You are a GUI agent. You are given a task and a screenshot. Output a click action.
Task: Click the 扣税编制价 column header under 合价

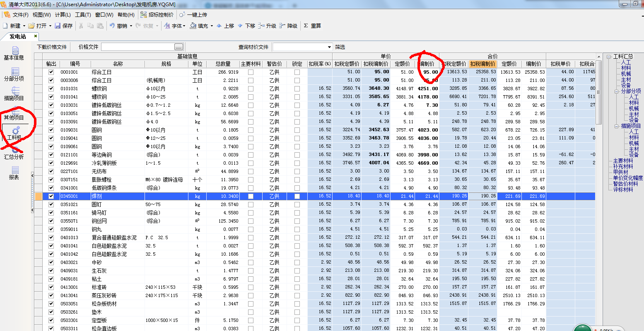(x=482, y=64)
